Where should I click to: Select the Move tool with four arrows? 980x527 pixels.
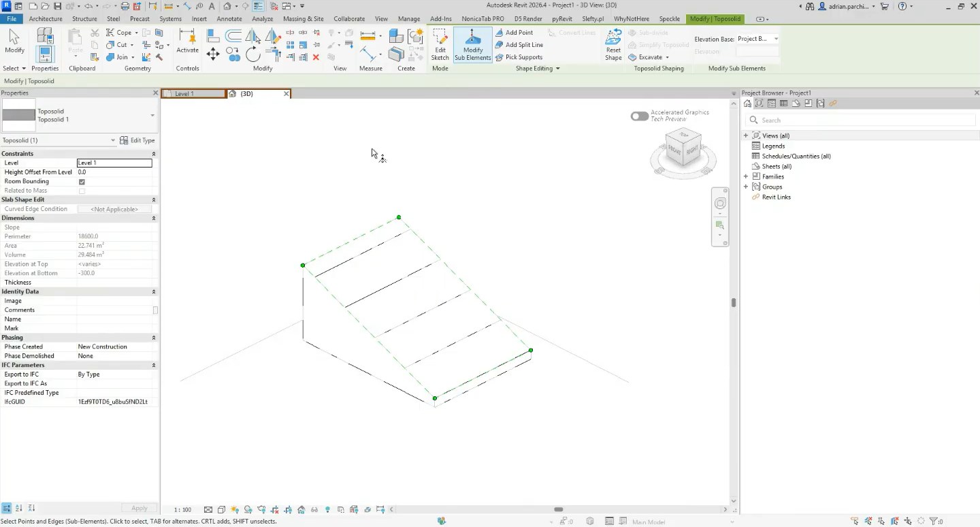(x=212, y=54)
